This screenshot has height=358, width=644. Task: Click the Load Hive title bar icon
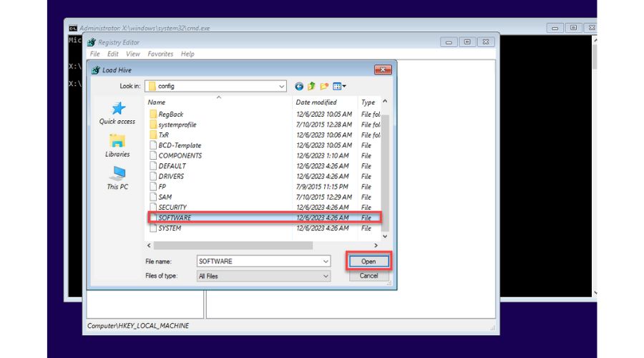(x=96, y=70)
